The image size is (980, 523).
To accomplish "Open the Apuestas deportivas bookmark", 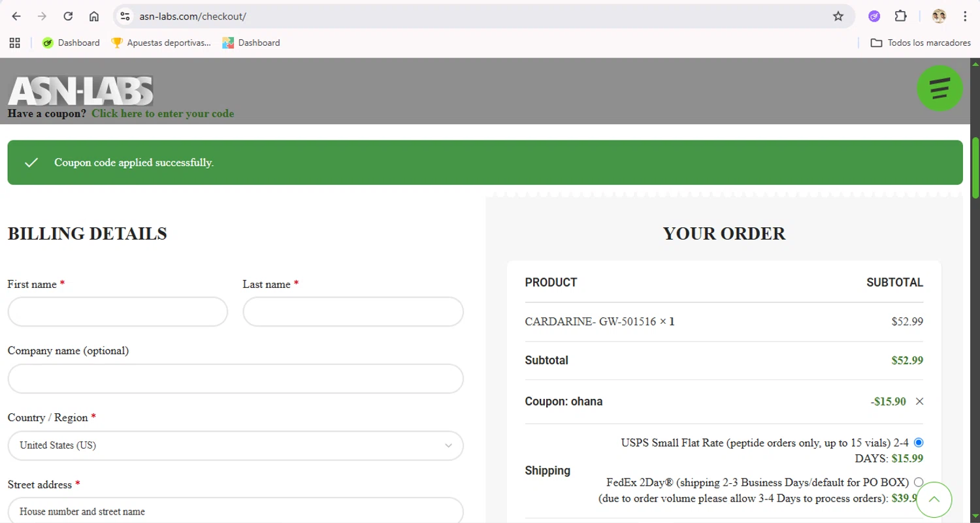I will click(161, 42).
